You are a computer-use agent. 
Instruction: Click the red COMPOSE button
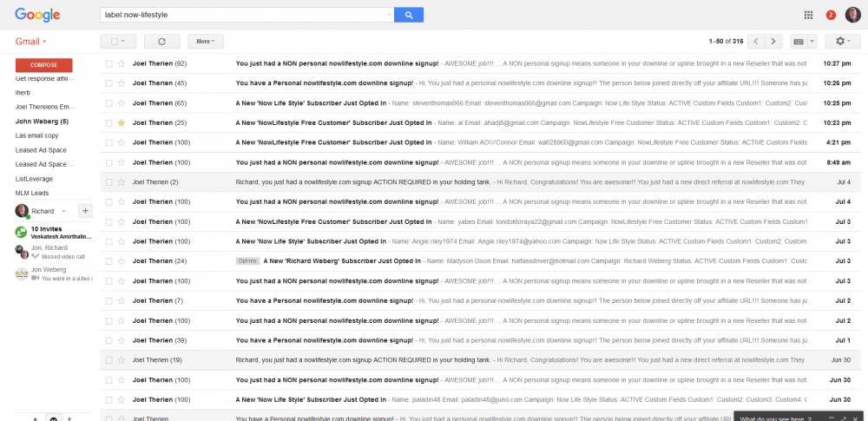(x=43, y=65)
